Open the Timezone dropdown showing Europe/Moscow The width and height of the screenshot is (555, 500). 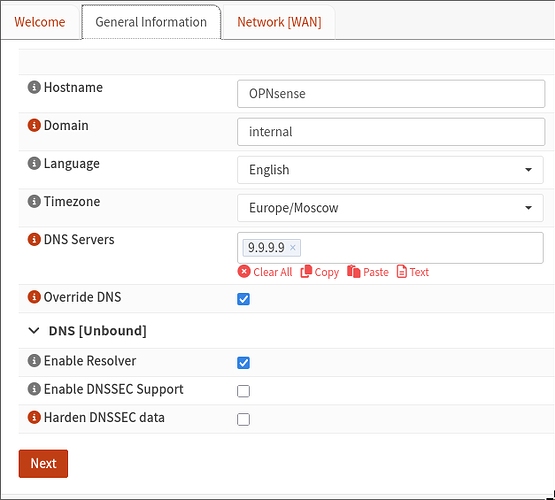pos(390,208)
